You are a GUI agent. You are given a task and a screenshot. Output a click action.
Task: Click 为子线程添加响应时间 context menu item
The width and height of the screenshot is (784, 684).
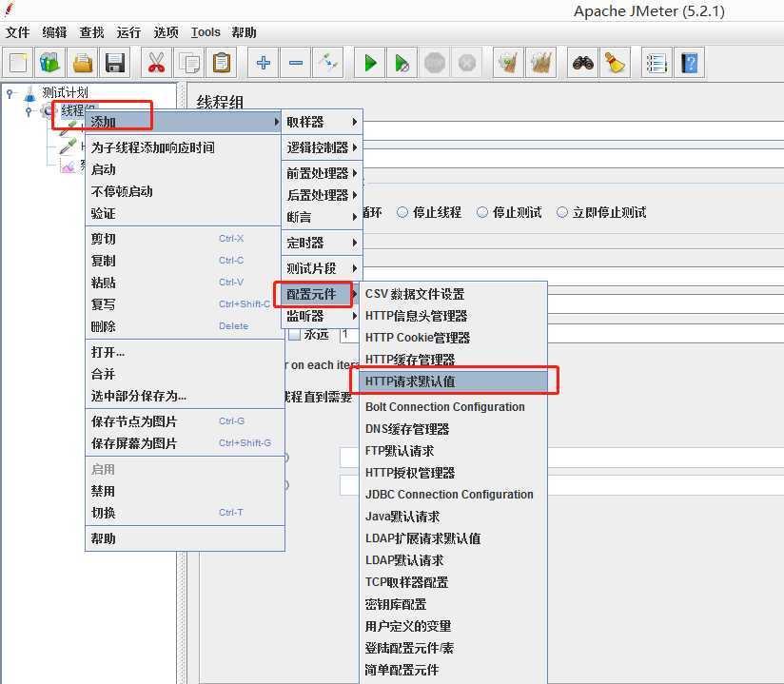183,147
